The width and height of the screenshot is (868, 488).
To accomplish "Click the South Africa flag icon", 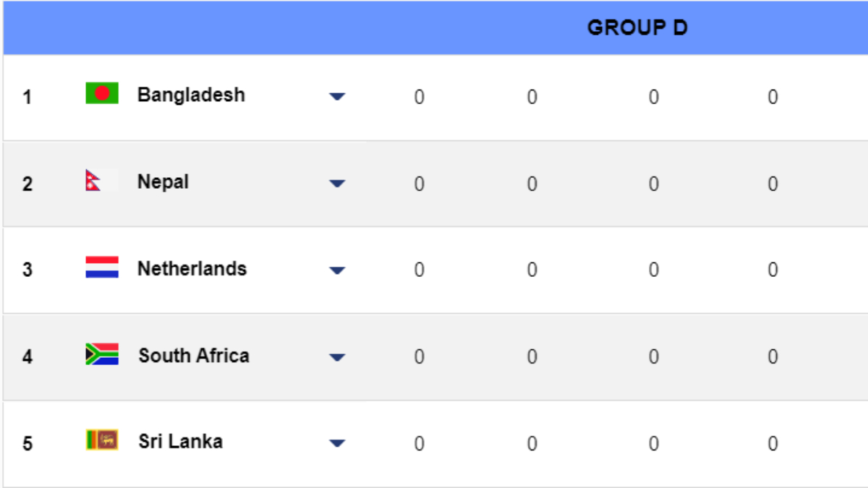I will pos(102,354).
